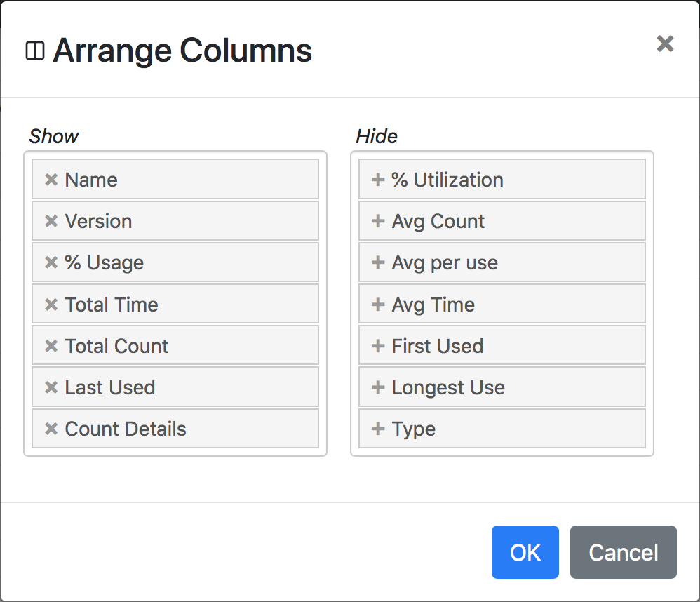Image resolution: width=700 pixels, height=602 pixels.
Task: Select the Longest Use row label
Action: click(448, 387)
